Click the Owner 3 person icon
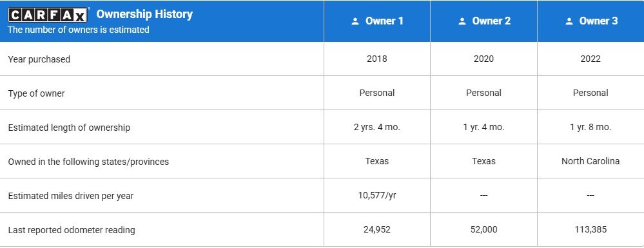 pos(569,21)
